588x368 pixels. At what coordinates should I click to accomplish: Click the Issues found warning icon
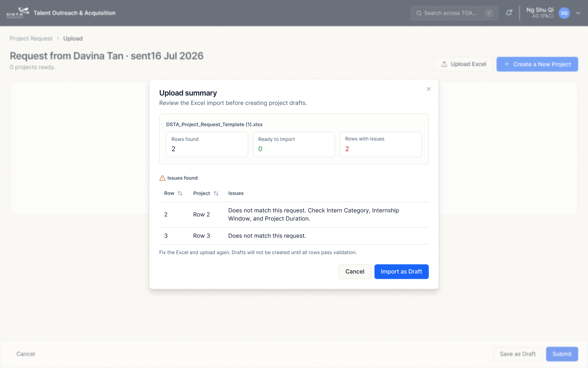coord(163,178)
